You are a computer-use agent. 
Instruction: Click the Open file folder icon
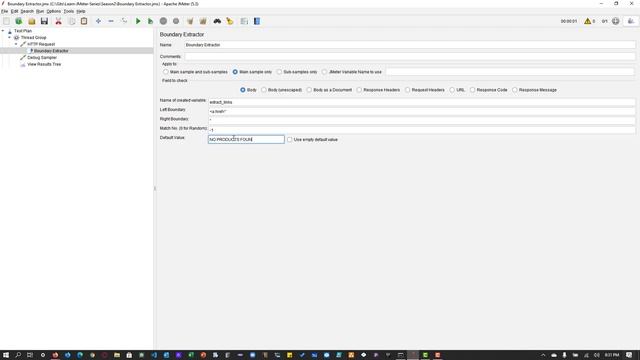point(31,21)
